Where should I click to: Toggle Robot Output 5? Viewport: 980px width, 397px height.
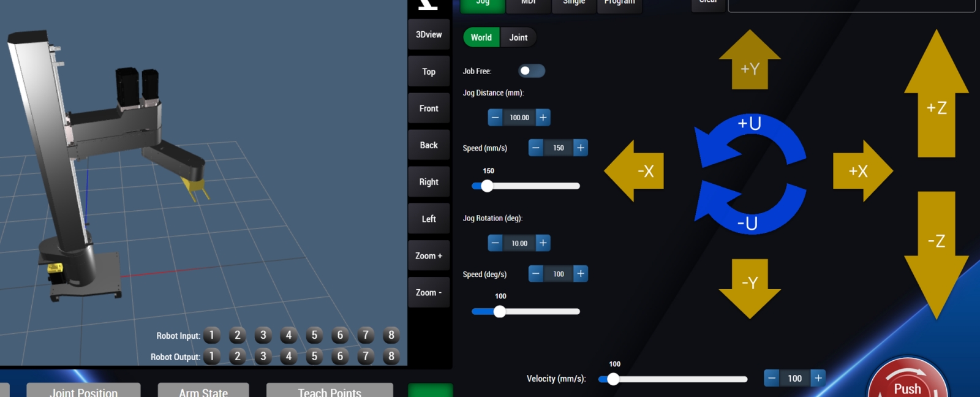[314, 356]
